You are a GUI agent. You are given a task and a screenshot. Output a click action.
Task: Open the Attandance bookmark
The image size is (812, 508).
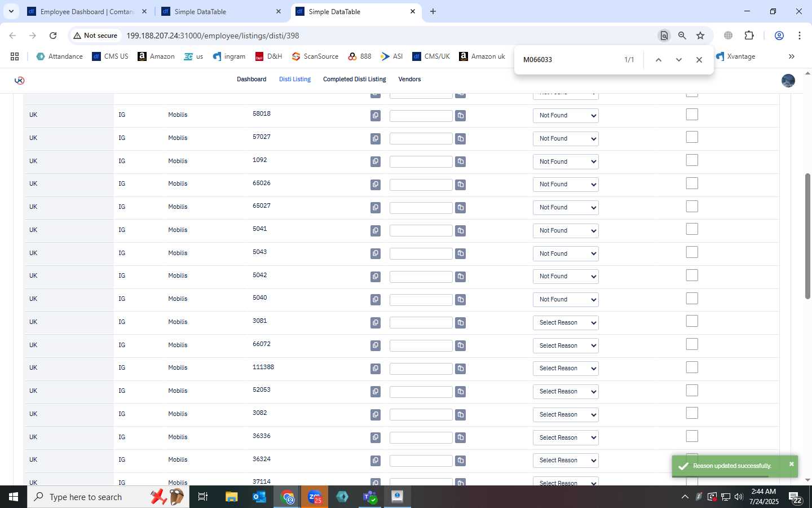click(60, 56)
